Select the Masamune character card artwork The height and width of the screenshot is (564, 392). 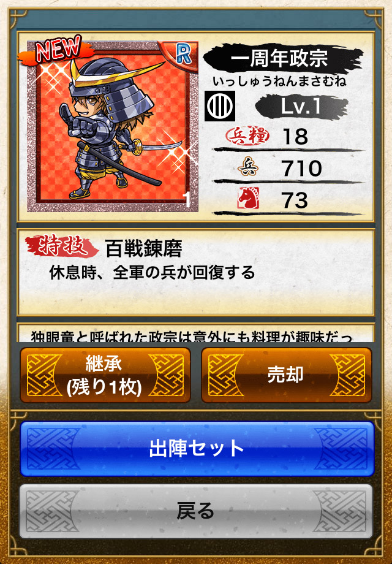click(x=113, y=126)
